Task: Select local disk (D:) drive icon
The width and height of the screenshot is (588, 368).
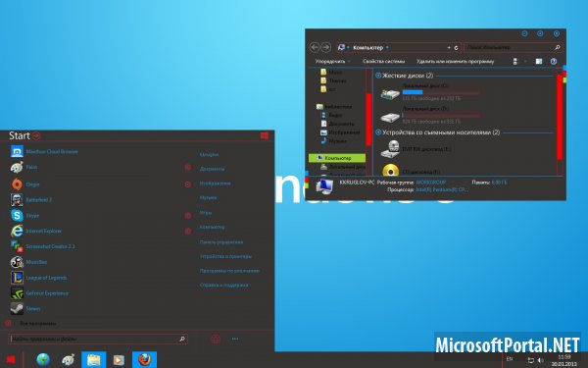Action: pyautogui.click(x=390, y=117)
